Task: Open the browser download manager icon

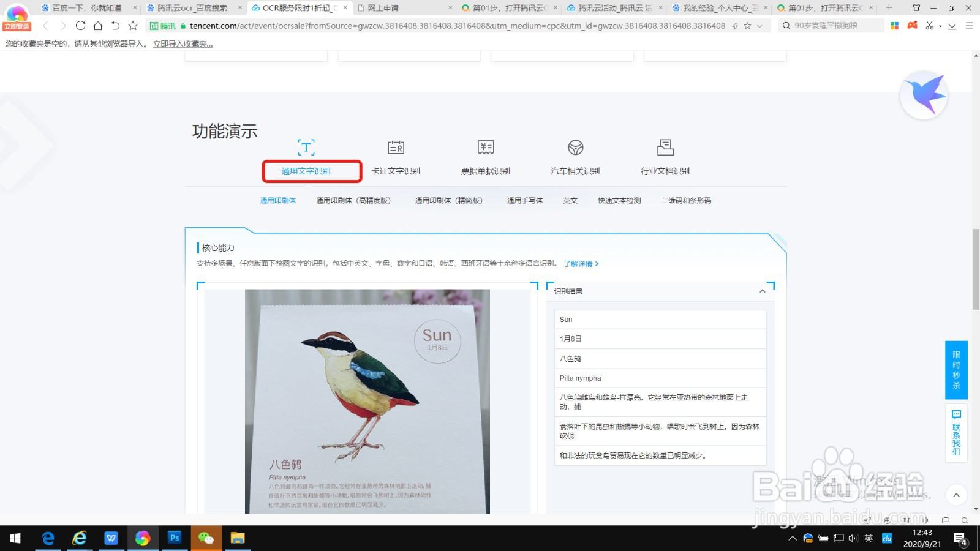Action: pyautogui.click(x=951, y=25)
